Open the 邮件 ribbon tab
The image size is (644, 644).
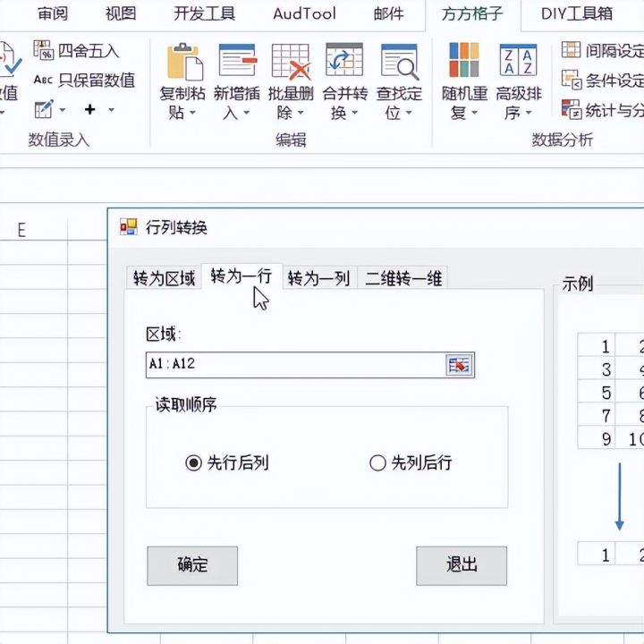click(x=388, y=14)
